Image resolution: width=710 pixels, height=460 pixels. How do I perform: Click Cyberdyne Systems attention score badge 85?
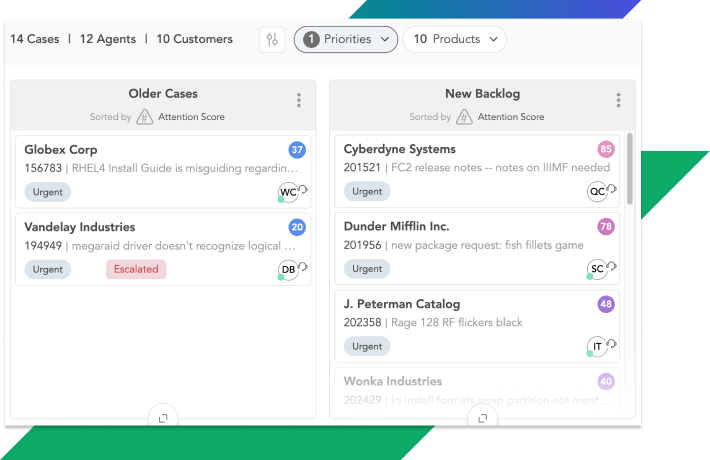point(606,149)
